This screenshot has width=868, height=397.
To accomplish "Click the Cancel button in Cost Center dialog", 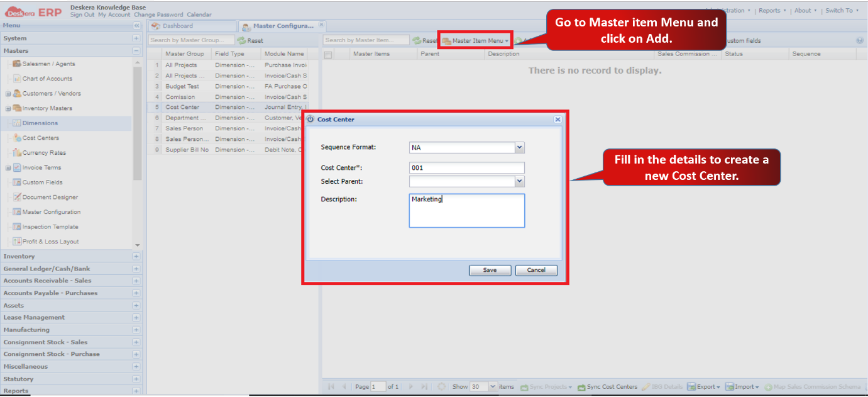I will tap(536, 270).
